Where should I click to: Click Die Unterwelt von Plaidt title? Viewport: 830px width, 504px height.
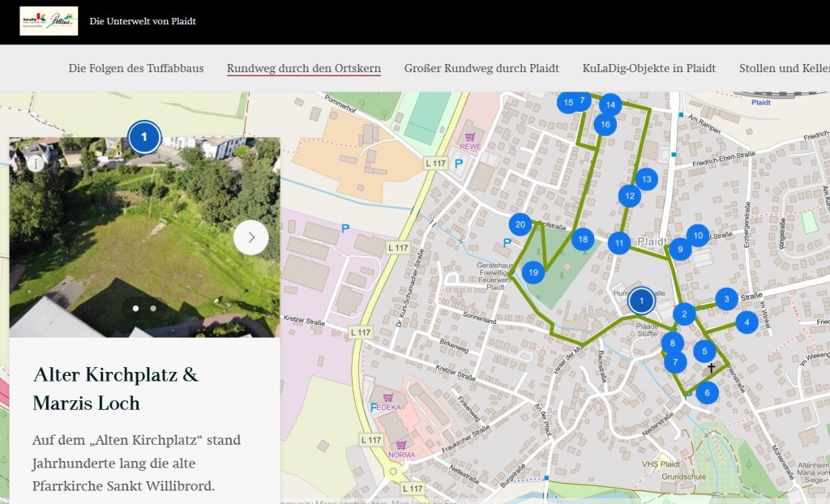pyautogui.click(x=143, y=21)
